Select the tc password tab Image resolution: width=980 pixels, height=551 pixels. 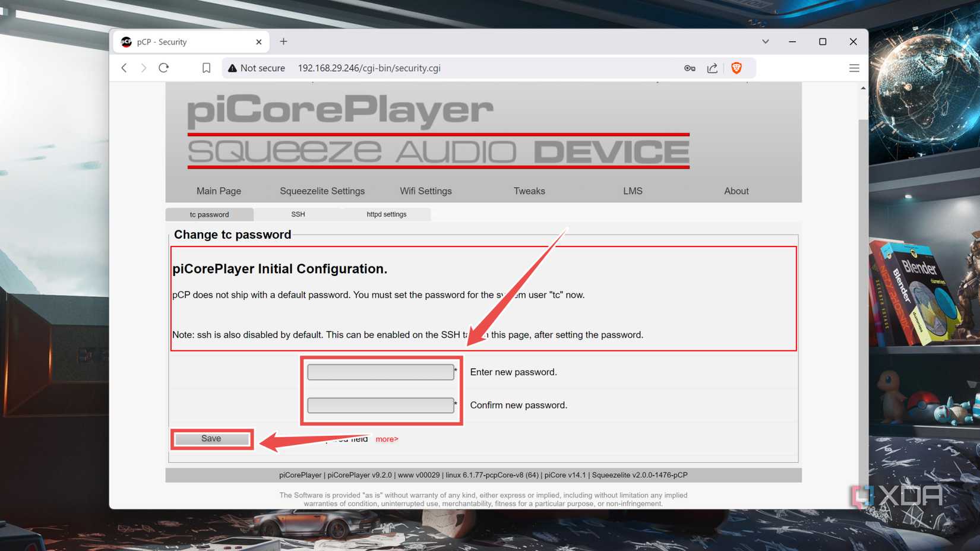(x=209, y=214)
